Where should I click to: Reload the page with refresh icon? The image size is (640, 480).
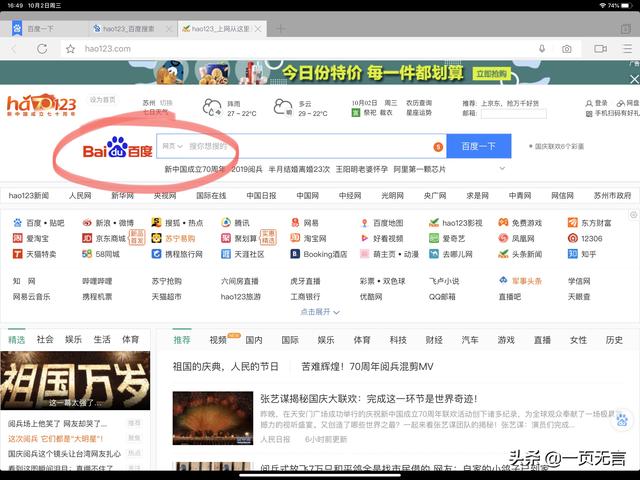(42, 49)
